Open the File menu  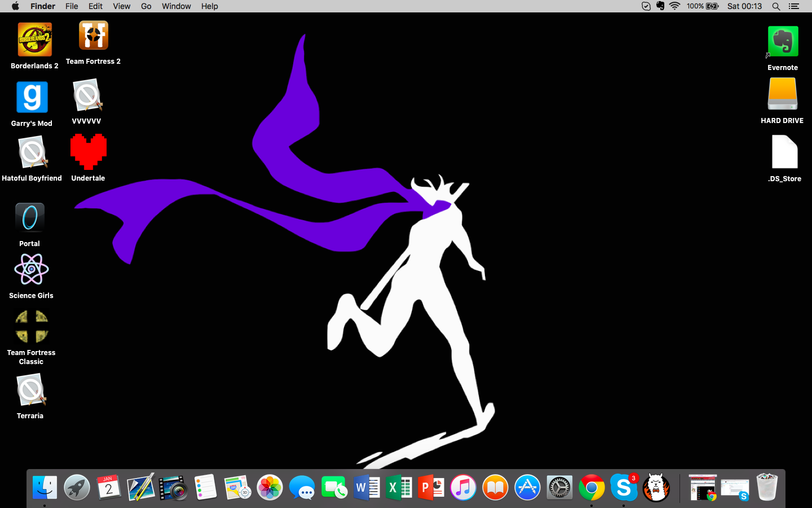coord(72,6)
